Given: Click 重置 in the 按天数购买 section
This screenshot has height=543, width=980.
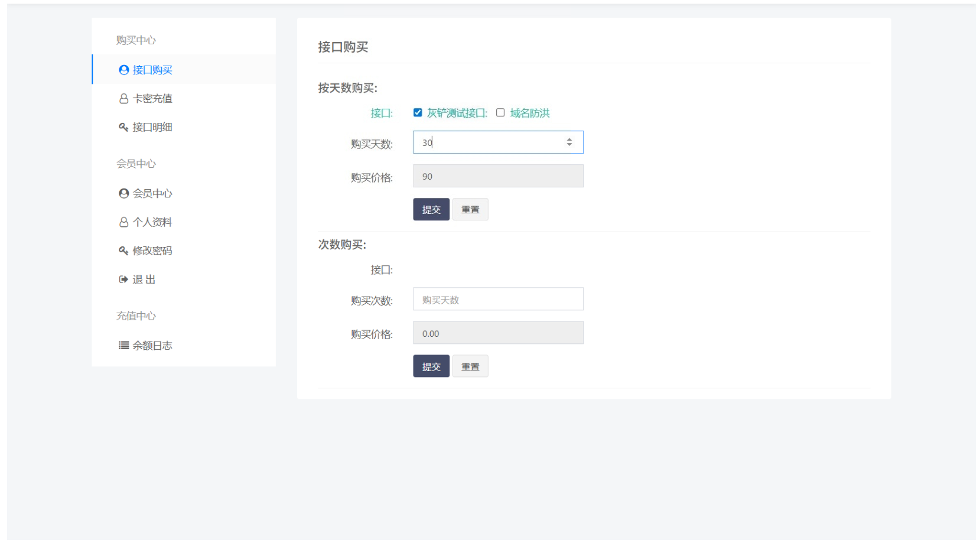Looking at the screenshot, I should click(x=470, y=209).
